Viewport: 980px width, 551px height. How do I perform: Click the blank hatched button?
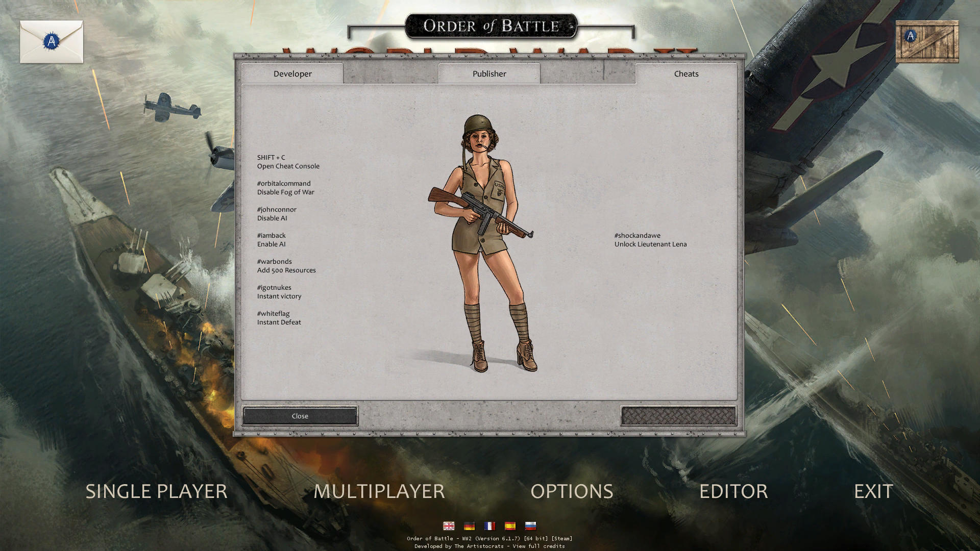678,416
